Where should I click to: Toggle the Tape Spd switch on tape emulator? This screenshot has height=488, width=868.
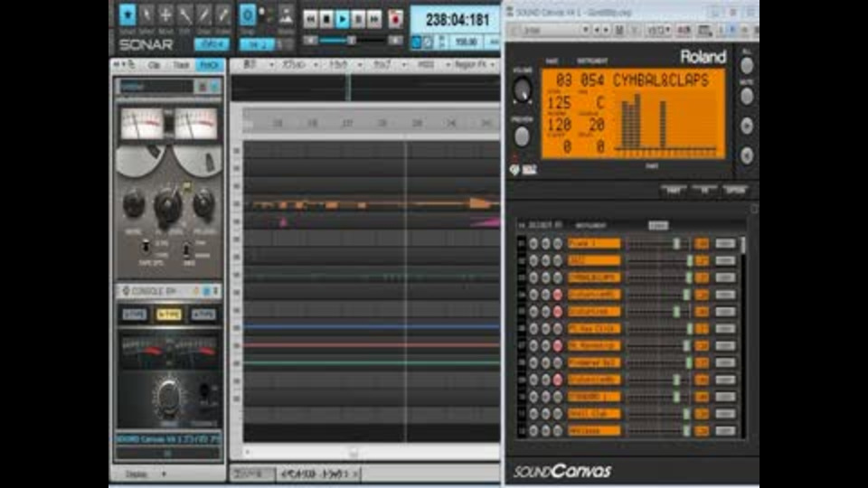[146, 247]
